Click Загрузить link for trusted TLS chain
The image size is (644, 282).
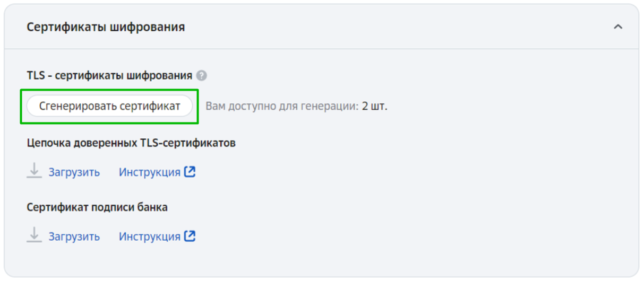click(x=74, y=172)
